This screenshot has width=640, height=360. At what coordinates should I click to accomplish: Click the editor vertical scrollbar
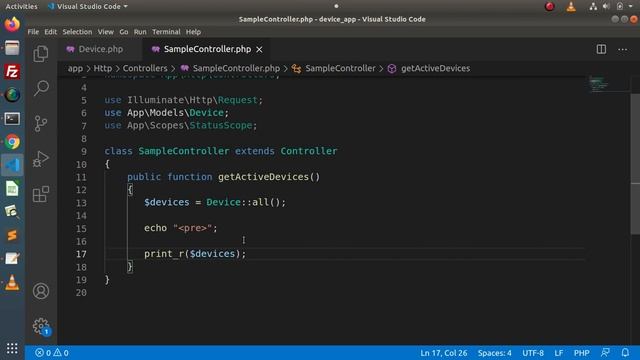pos(635,164)
